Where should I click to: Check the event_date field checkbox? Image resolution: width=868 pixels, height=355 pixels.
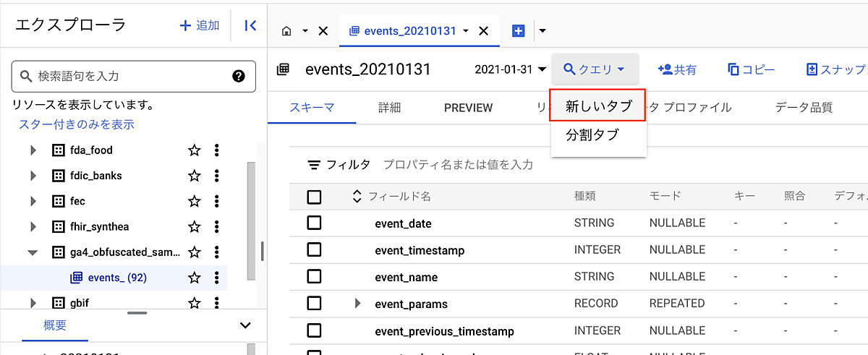[x=314, y=223]
